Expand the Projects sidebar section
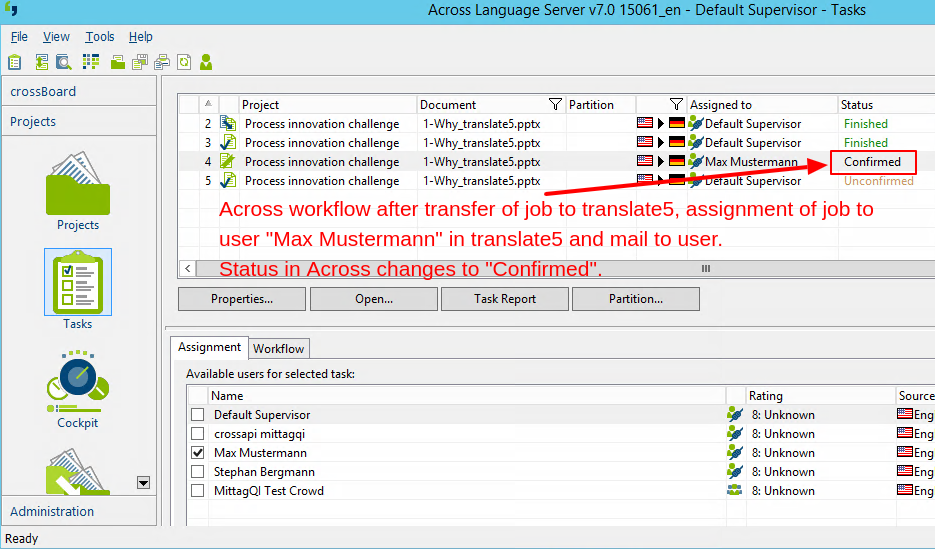Viewport: 935px width, 549px height. tap(79, 121)
